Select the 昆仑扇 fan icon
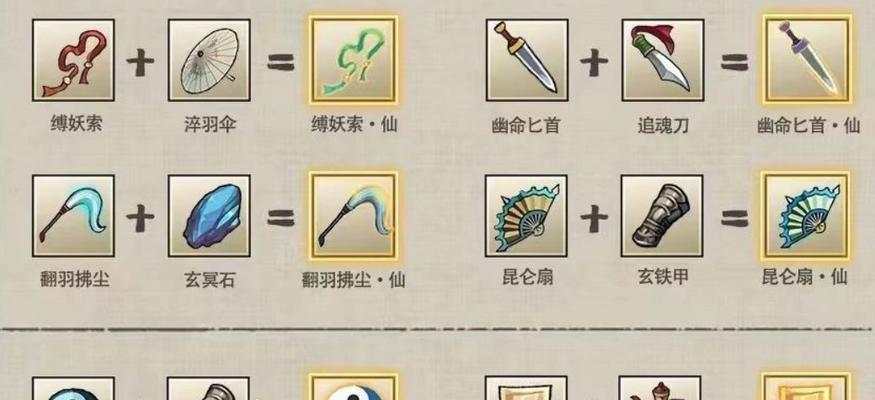Viewport: 875px width, 400px height. (526, 216)
